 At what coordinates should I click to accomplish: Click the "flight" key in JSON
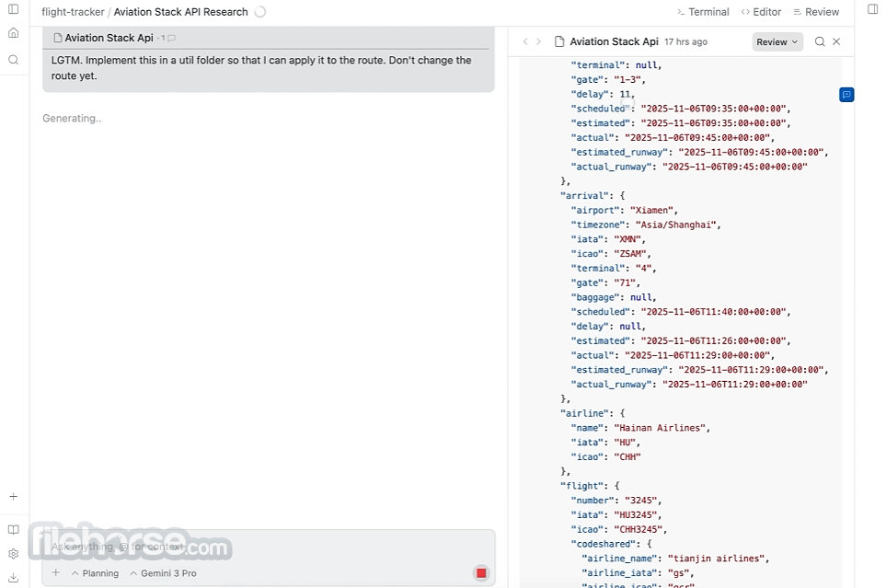(582, 486)
